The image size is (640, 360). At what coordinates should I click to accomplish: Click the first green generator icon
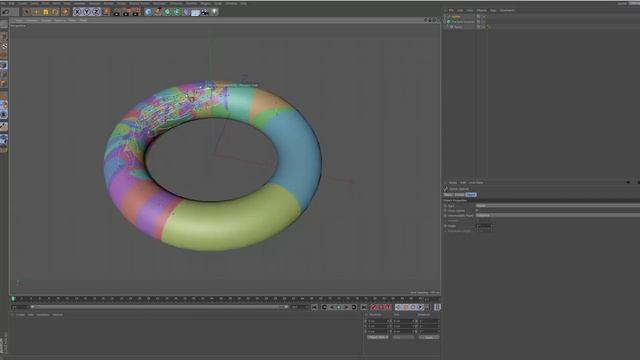click(167, 12)
